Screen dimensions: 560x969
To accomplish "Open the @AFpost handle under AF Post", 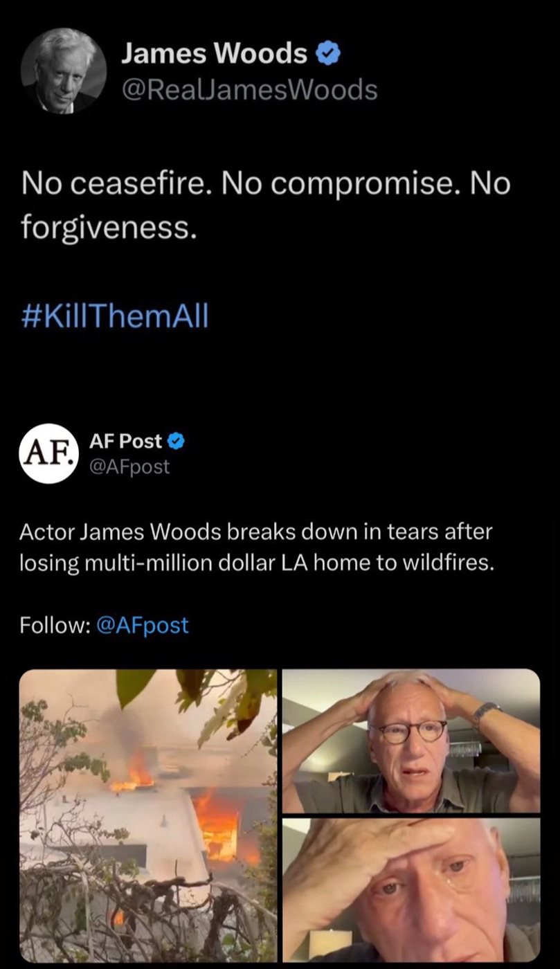I will [129, 467].
